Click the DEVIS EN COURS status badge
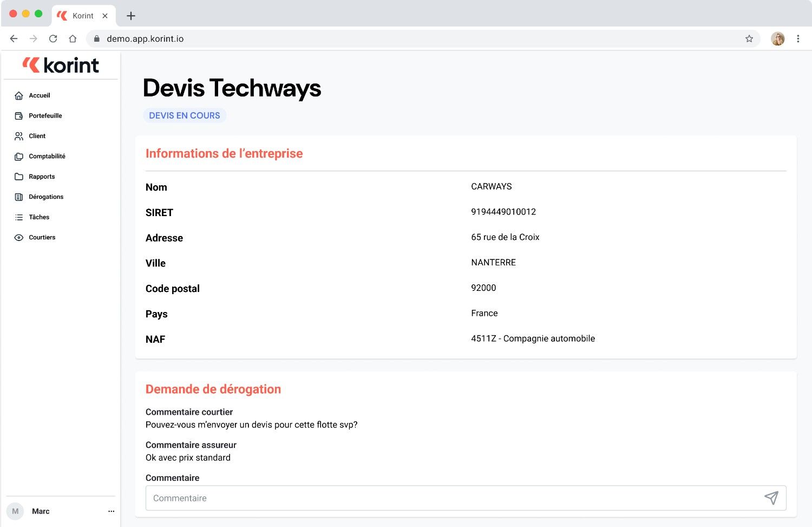The height and width of the screenshot is (527, 812). 185,115
